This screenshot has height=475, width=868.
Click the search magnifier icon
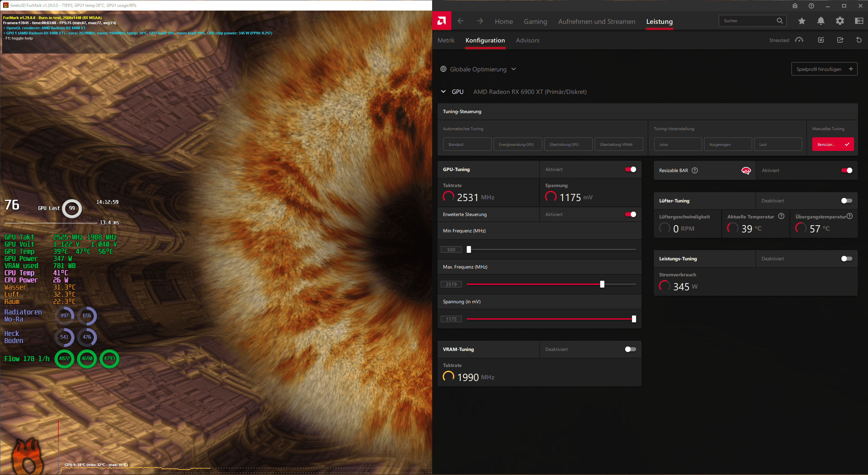point(780,21)
